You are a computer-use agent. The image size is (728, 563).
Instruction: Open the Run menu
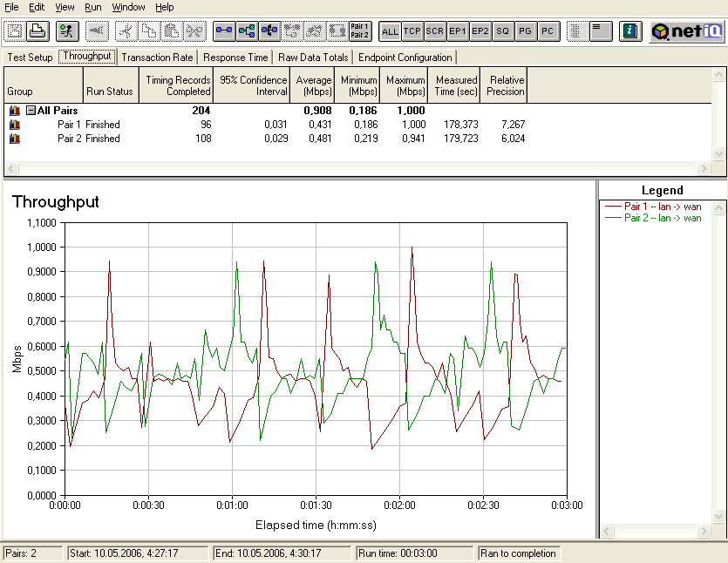93,7
